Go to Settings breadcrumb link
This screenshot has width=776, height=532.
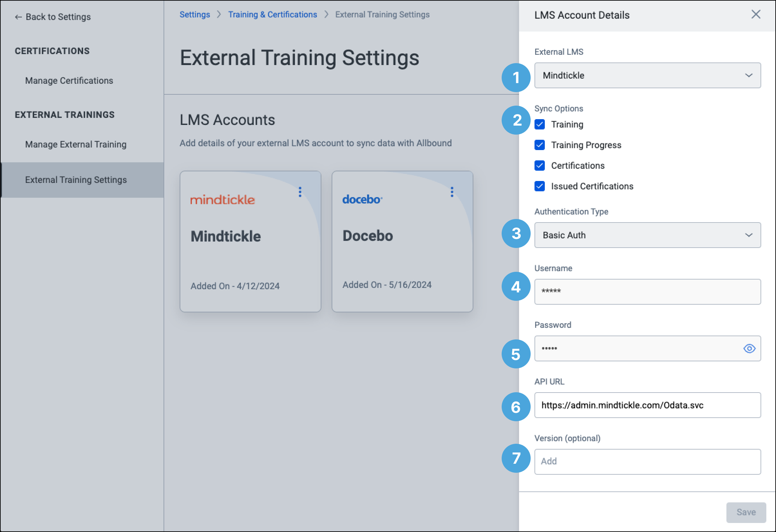pyautogui.click(x=195, y=15)
